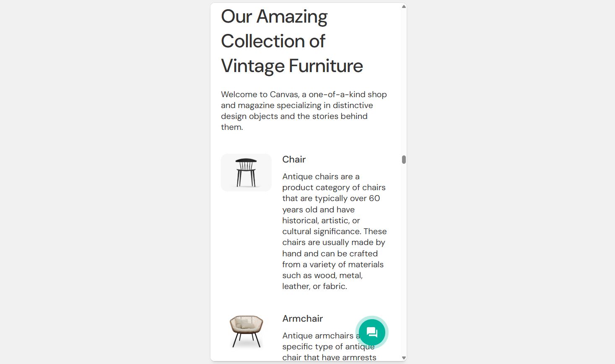615x364 pixels.
Task: Click "design objects and the stories behind" line
Action: [x=294, y=116]
